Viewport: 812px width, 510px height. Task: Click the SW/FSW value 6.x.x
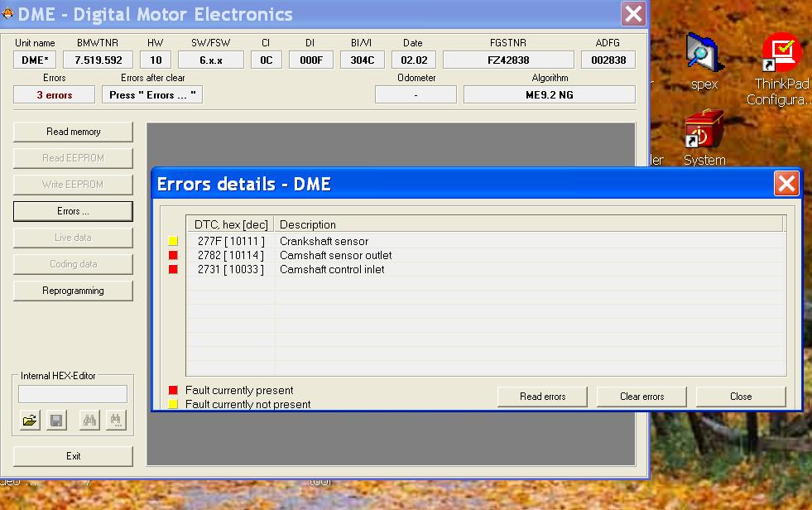pos(211,60)
